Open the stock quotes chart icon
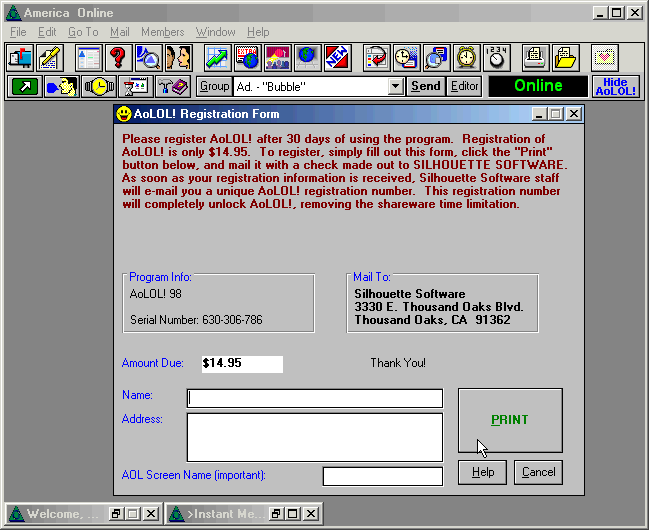Image resolution: width=649 pixels, height=530 pixels. pyautogui.click(x=218, y=57)
